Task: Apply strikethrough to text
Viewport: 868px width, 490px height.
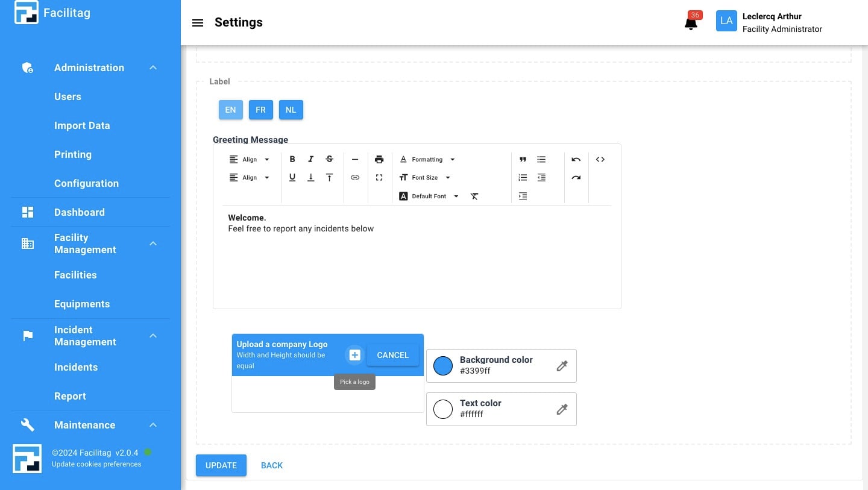Action: point(329,159)
